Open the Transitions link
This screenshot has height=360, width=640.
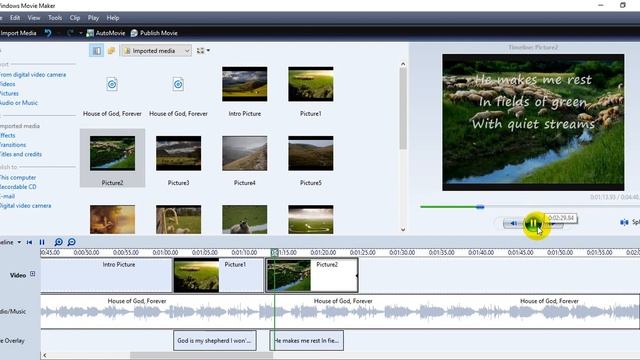click(13, 145)
